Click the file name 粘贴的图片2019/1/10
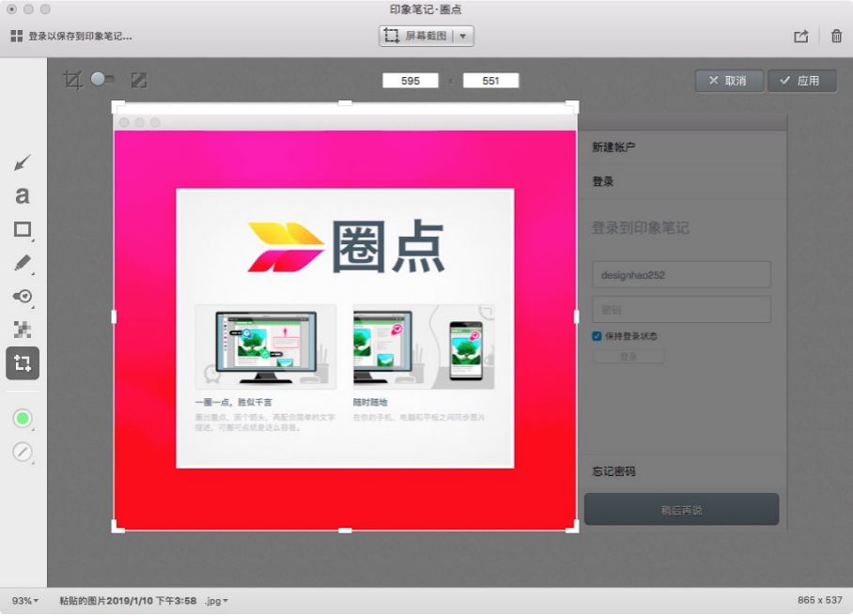853x616 pixels. point(128,601)
